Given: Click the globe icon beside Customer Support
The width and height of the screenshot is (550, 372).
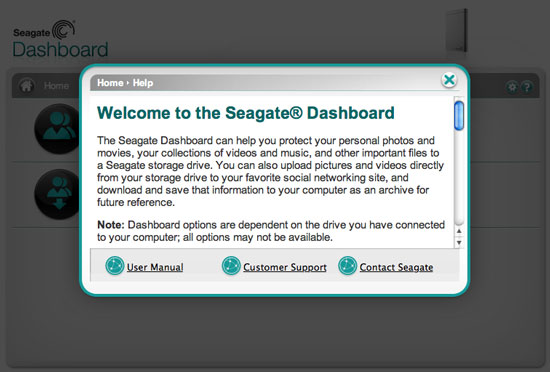Looking at the screenshot, I should (231, 265).
